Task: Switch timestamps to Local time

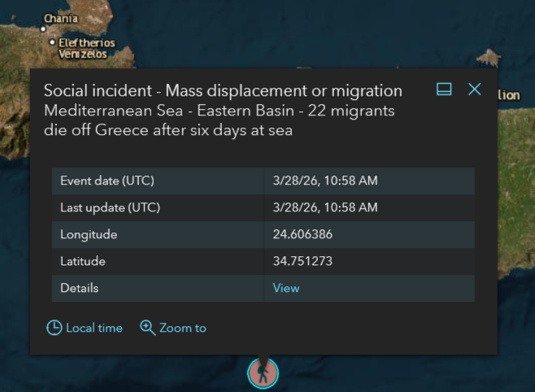Action: 85,328
